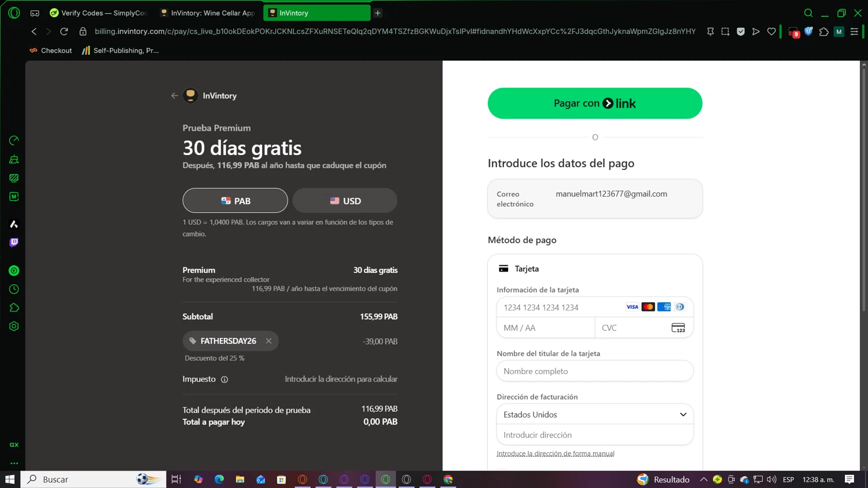Open the M icon in the Opera sidebar
The height and width of the screenshot is (488, 868).
(14, 197)
